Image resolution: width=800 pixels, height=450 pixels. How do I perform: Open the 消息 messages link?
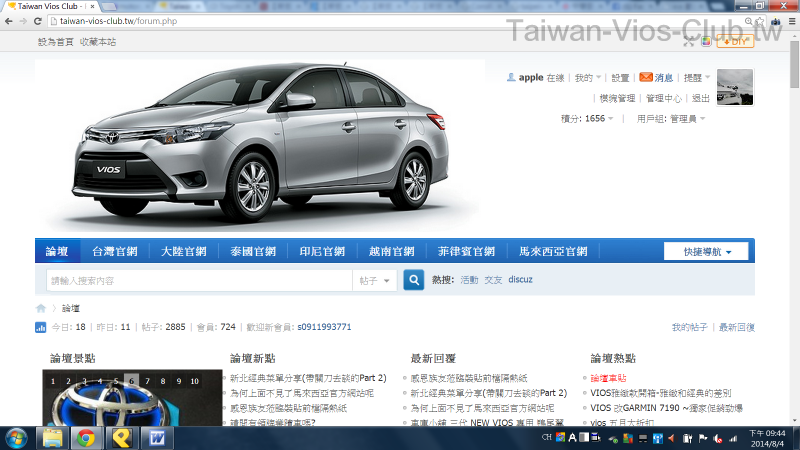[664, 78]
